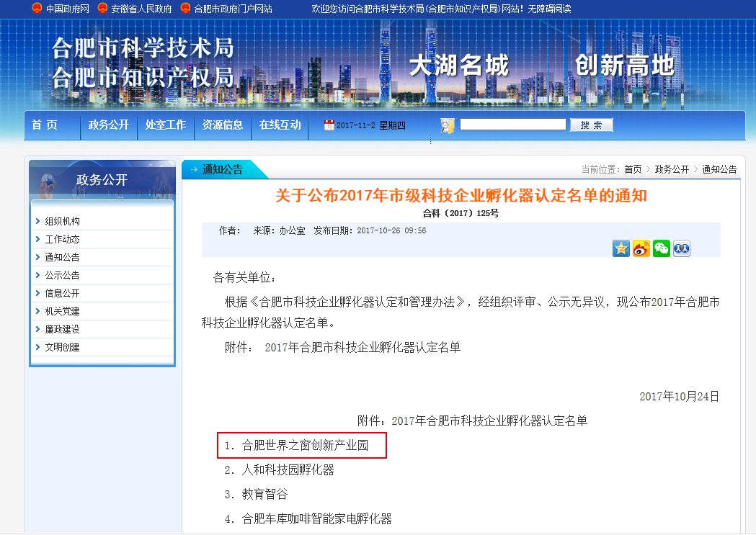Click list item 合肥世界之窗创新产业园
The height and width of the screenshot is (535, 756).
coord(305,446)
